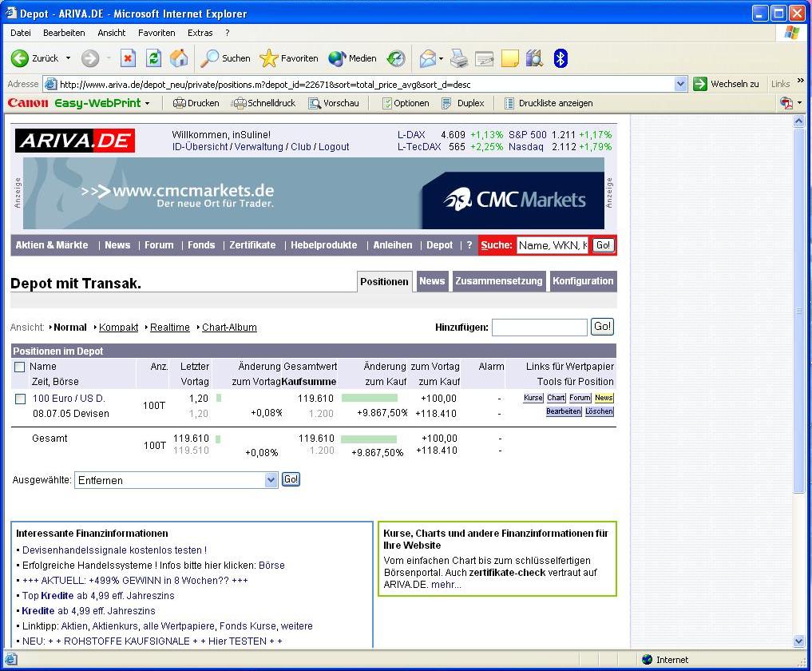Open the Realtime view link
The width and height of the screenshot is (812, 671).
tap(170, 328)
